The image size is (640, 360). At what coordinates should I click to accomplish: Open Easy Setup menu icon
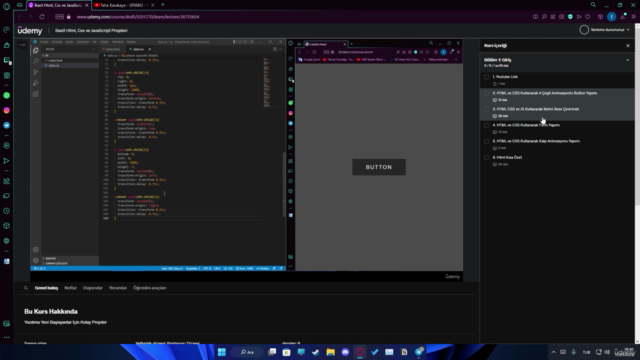click(633, 17)
